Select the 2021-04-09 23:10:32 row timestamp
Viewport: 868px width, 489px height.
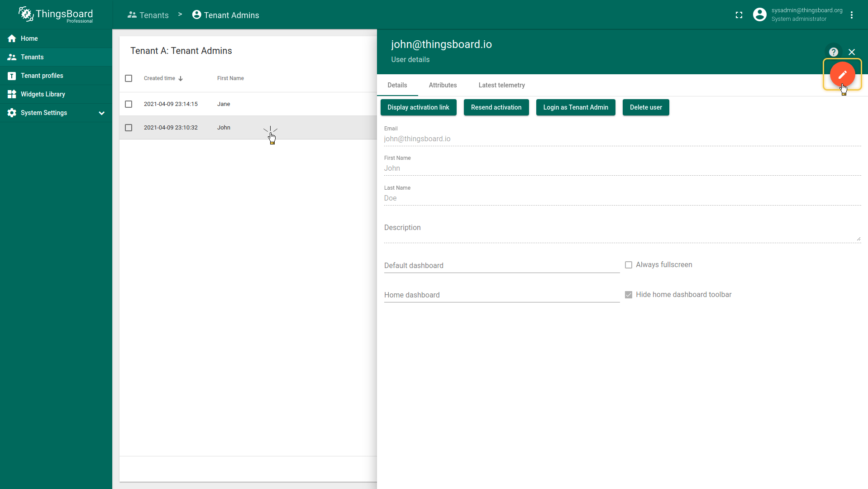[x=171, y=128]
